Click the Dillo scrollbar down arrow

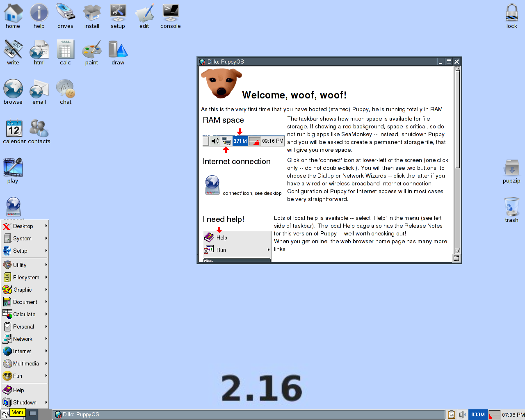click(x=457, y=251)
